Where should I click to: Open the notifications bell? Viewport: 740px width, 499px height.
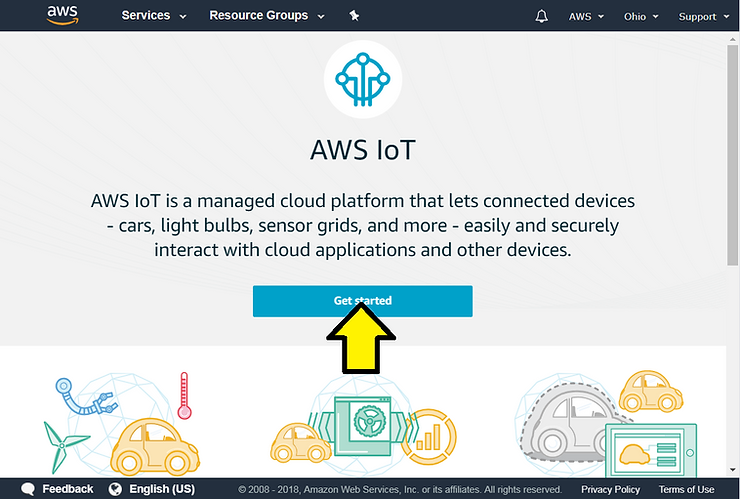542,16
